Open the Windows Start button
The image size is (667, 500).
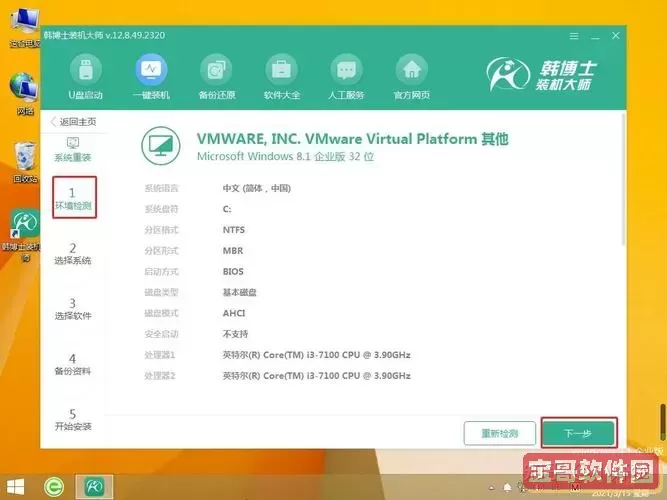[16, 487]
